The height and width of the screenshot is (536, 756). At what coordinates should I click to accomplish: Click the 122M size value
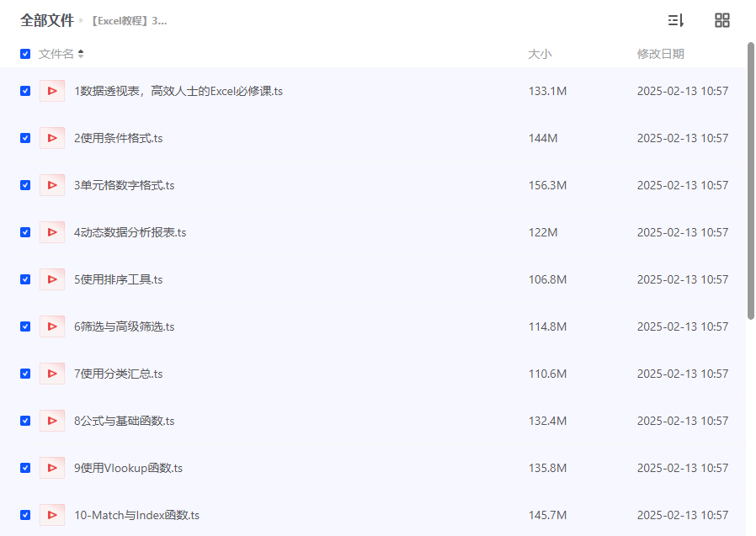(543, 232)
